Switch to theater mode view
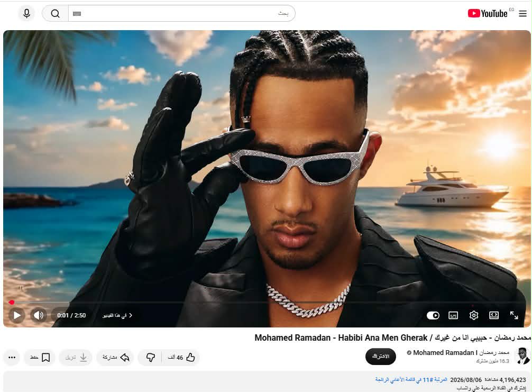532x392 pixels. (x=494, y=315)
